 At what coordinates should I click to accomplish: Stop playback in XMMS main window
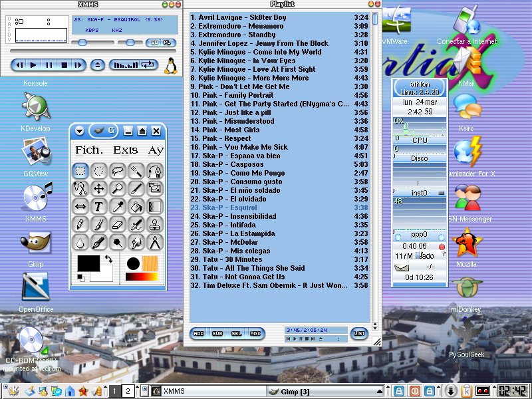click(x=64, y=65)
